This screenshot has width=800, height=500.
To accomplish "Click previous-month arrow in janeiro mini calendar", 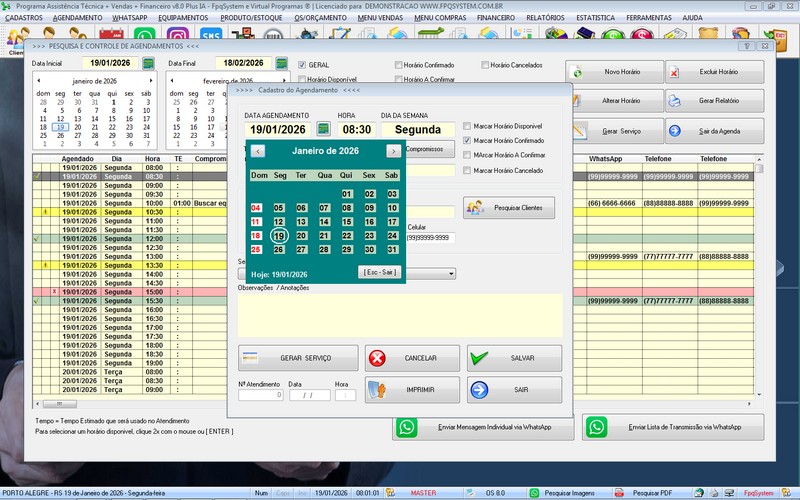I will coord(39,81).
